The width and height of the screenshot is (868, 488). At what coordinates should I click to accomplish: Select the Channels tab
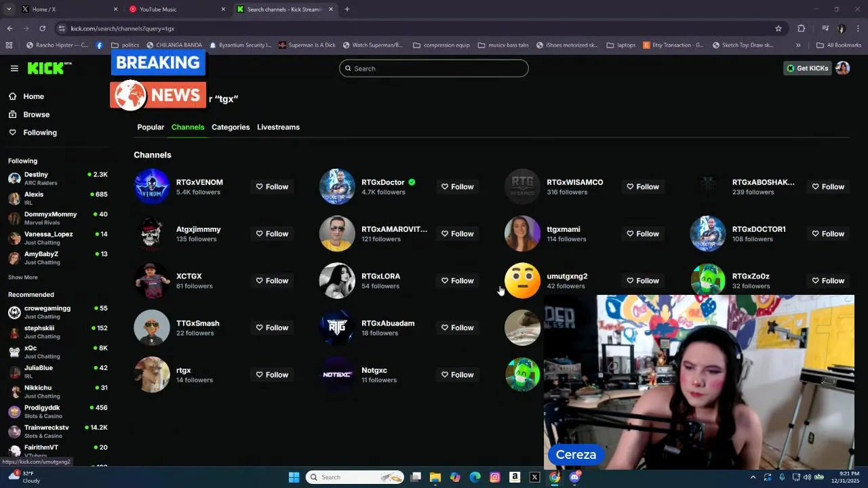click(x=188, y=127)
